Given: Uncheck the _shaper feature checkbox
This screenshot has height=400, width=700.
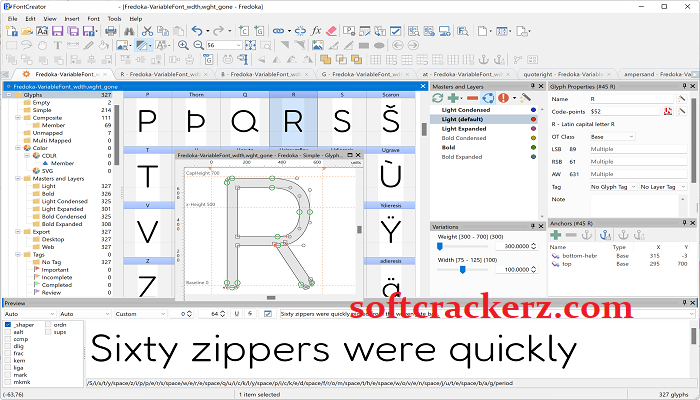Looking at the screenshot, I should (x=8, y=325).
